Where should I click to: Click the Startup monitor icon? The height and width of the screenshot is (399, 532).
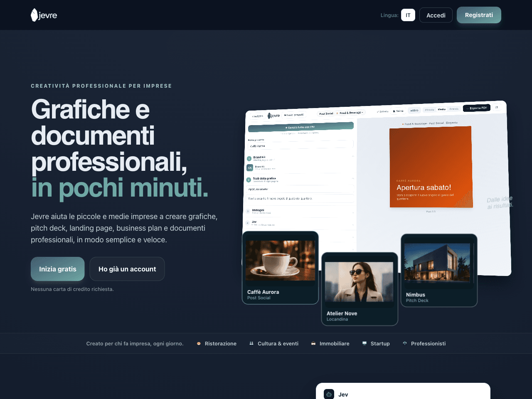365,343
